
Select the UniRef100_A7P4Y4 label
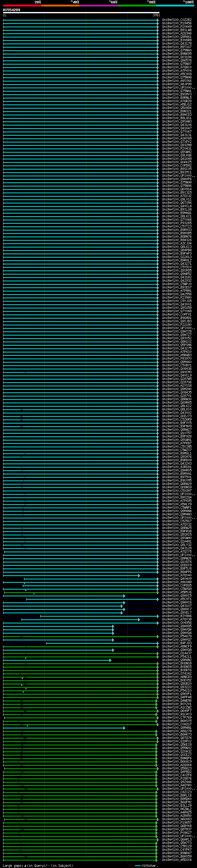coord(177,71)
